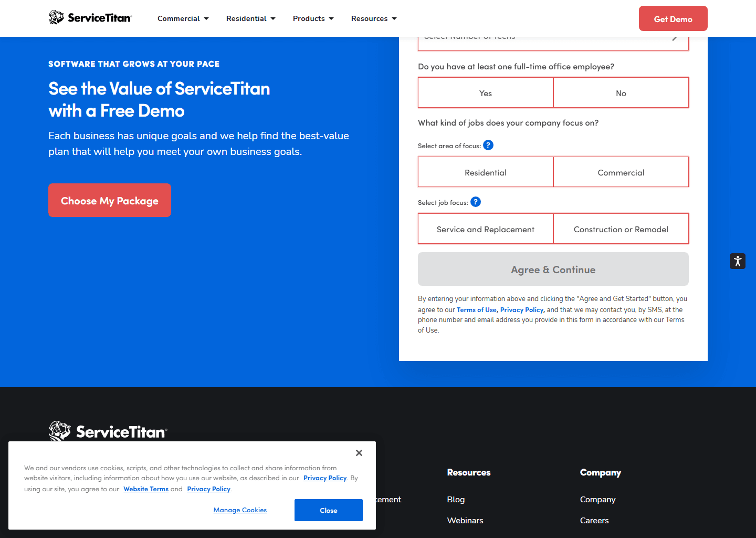756x538 pixels.
Task: Click the 'See the Value of ServiceTitan' headline
Action: [x=159, y=99]
